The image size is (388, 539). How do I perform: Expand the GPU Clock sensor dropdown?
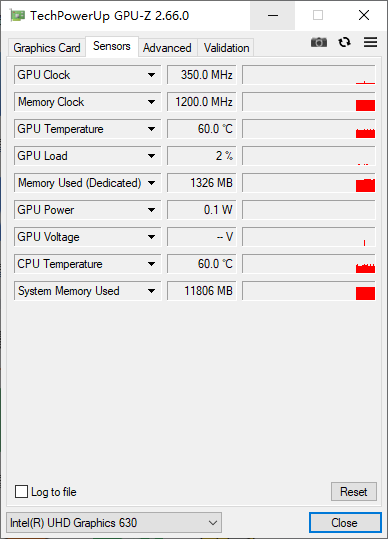pos(151,75)
